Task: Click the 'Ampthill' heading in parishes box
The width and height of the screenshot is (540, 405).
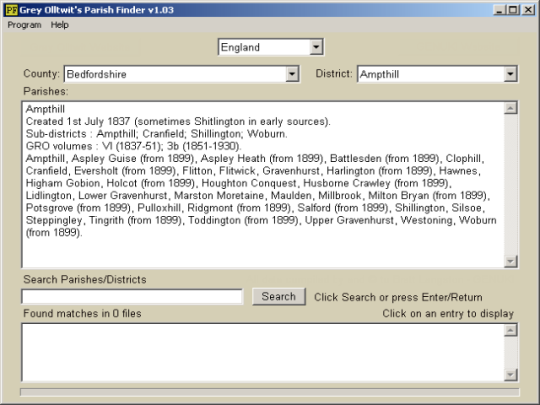Action: 45,109
